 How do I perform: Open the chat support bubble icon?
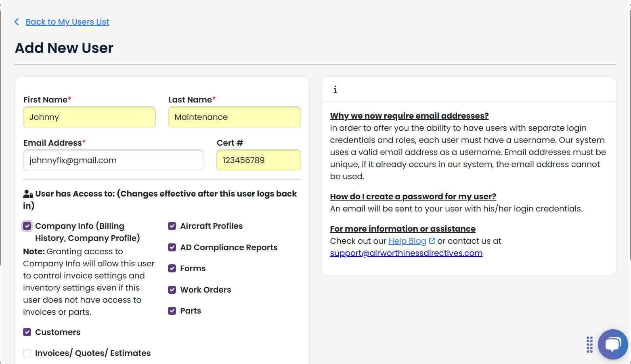[x=613, y=344]
